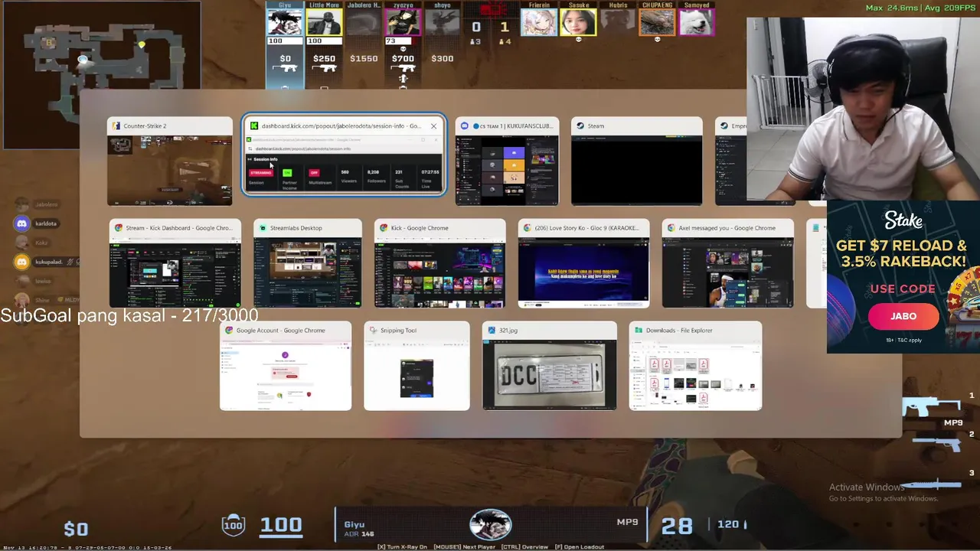Viewport: 980px width, 551px height.
Task: Click the STREAMING status badge in session-info
Action: (260, 173)
